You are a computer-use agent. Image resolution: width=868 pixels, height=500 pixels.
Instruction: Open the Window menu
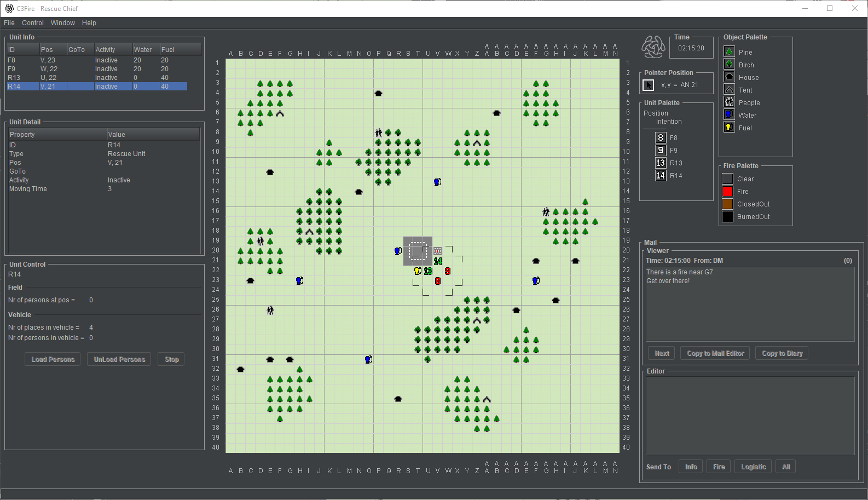(63, 23)
